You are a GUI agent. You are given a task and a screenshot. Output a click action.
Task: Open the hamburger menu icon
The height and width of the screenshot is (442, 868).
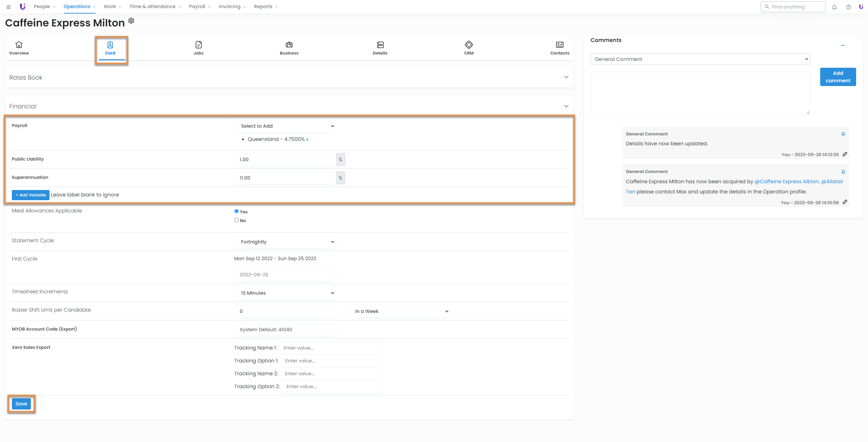(x=8, y=7)
